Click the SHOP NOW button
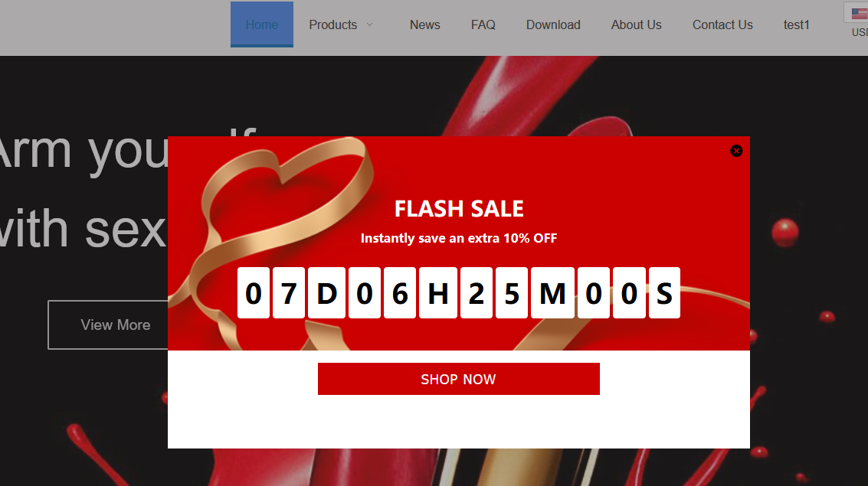This screenshot has width=868, height=486. 458,379
